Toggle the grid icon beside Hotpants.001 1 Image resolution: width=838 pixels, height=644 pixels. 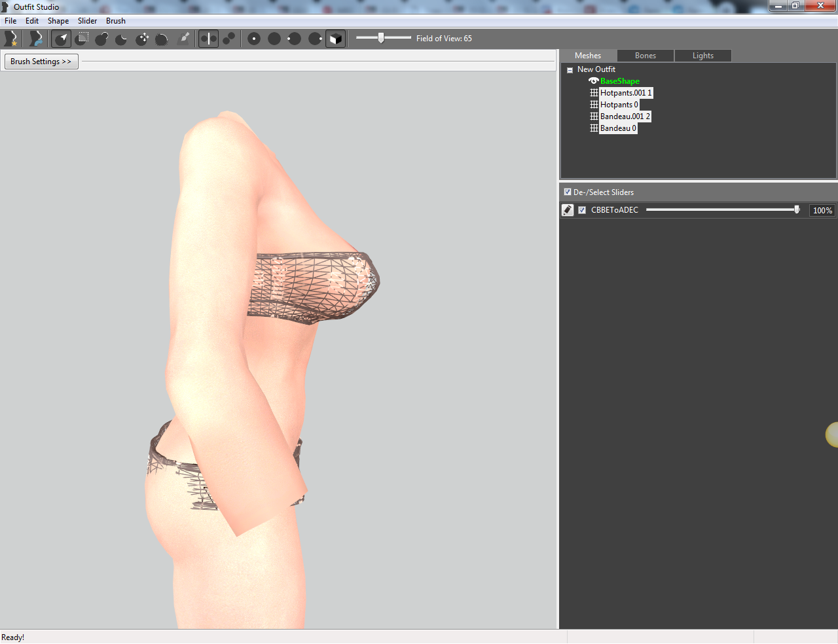pos(594,93)
